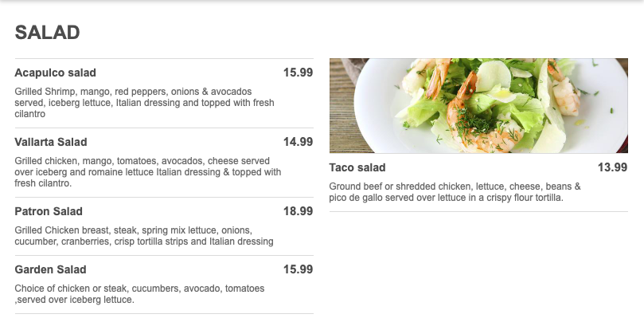The height and width of the screenshot is (322, 644).
Task: Click the 18.99 Patron Salad price
Action: point(298,211)
